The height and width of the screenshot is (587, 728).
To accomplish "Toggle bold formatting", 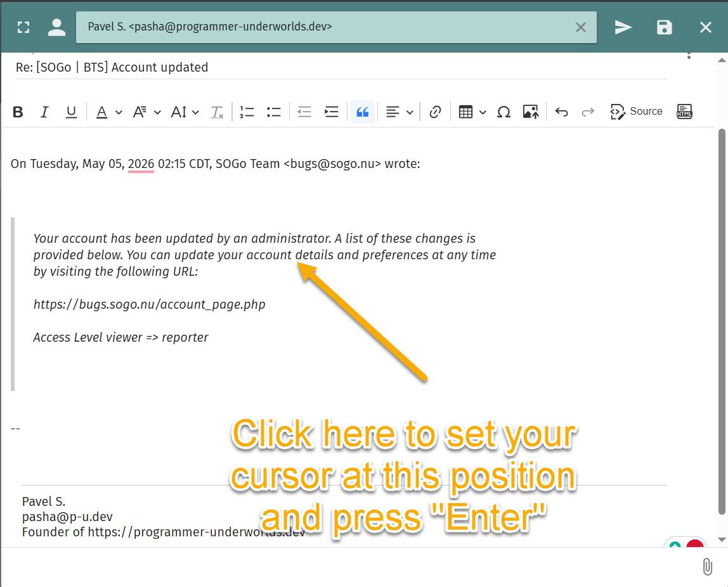I will pyautogui.click(x=18, y=112).
